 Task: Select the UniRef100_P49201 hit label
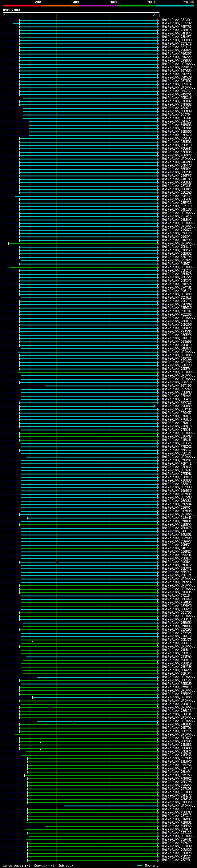[x=176, y=94]
